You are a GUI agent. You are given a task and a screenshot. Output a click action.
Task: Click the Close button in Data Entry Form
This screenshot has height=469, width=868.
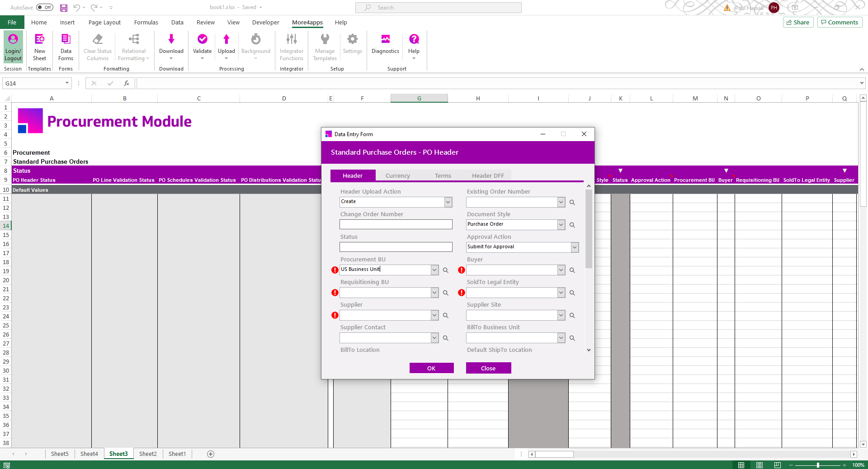pyautogui.click(x=488, y=368)
